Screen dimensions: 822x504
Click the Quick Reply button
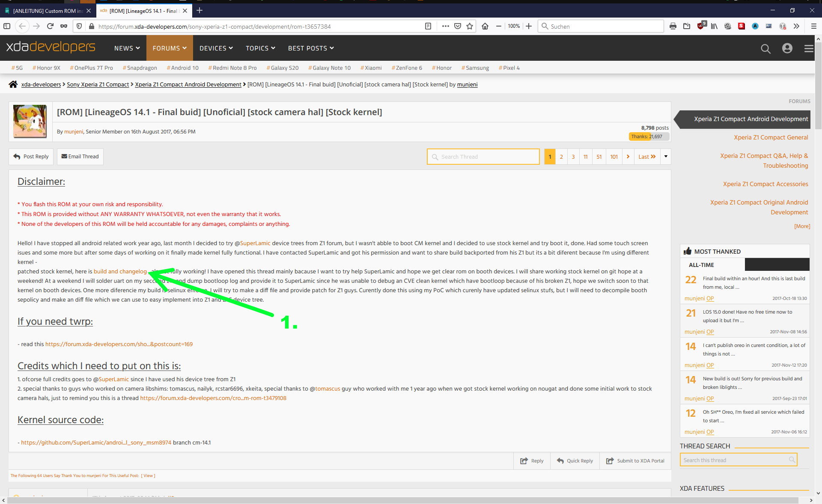pyautogui.click(x=575, y=461)
